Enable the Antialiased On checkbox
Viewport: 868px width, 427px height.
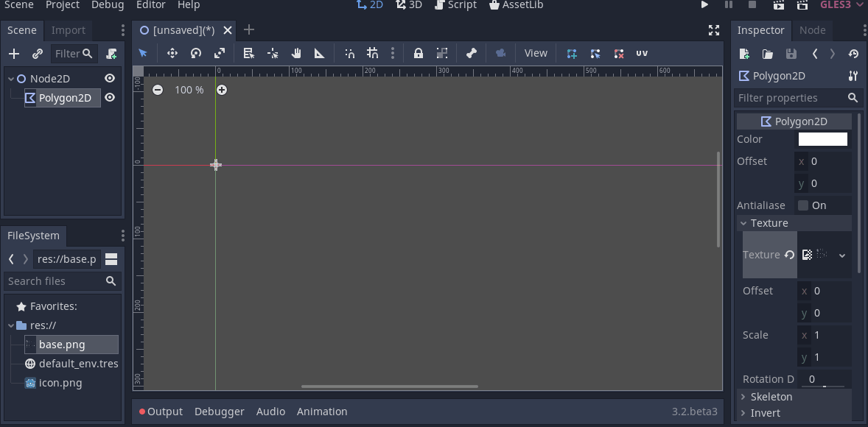coord(803,205)
